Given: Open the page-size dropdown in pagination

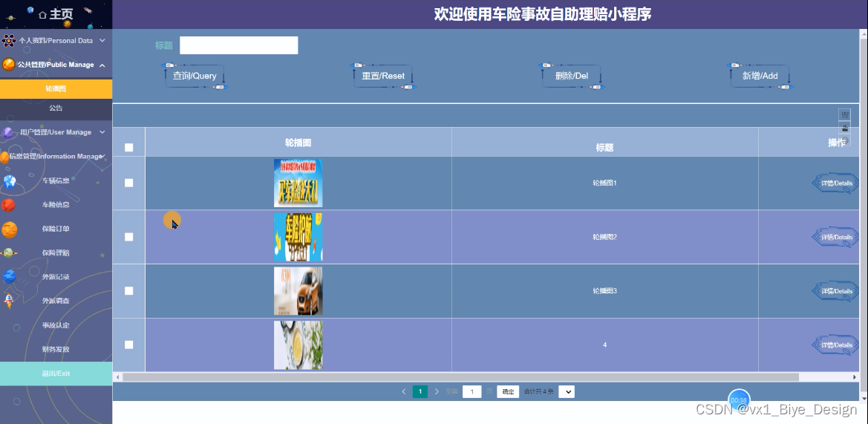Looking at the screenshot, I should coord(567,392).
